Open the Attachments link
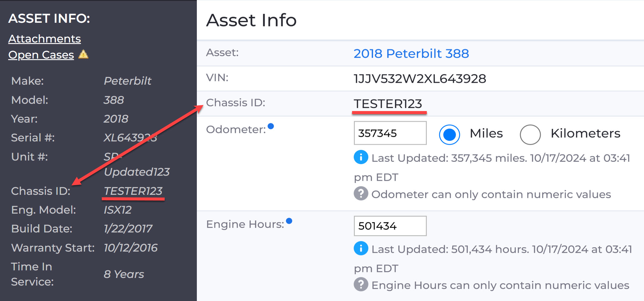Image resolution: width=644 pixels, height=301 pixels. tap(45, 39)
